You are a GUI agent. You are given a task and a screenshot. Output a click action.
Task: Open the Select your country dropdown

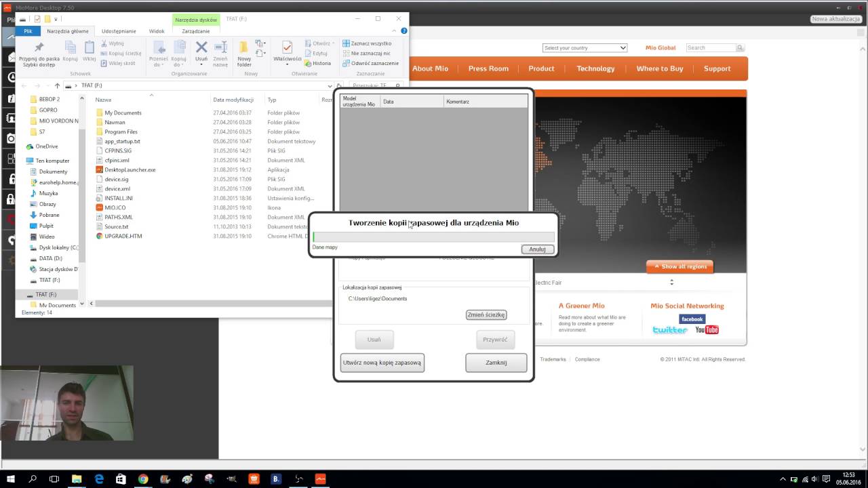(585, 47)
